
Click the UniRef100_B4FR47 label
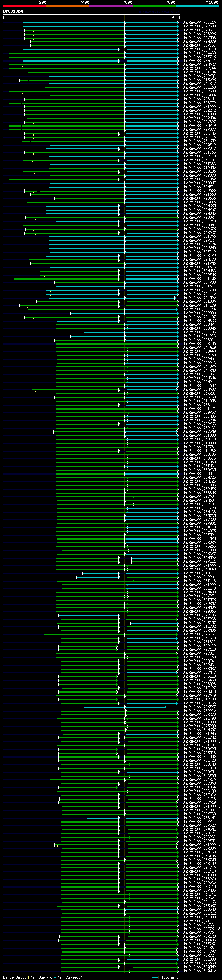click(x=199, y=84)
